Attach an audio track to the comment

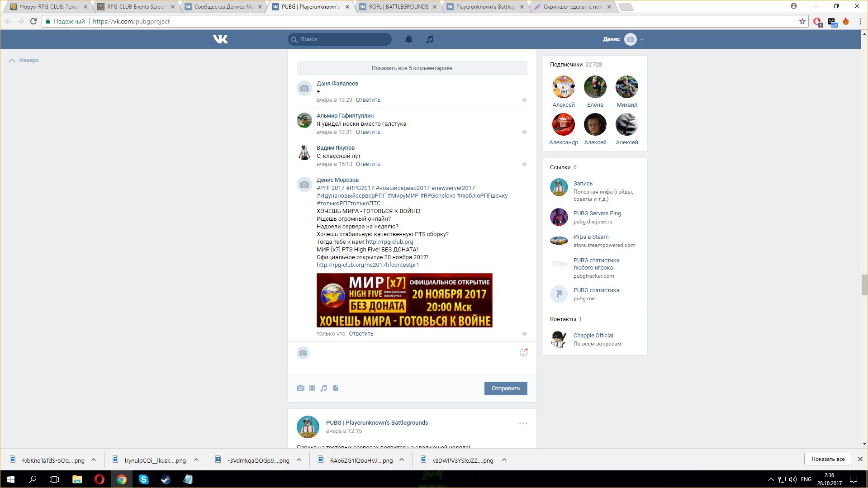323,388
